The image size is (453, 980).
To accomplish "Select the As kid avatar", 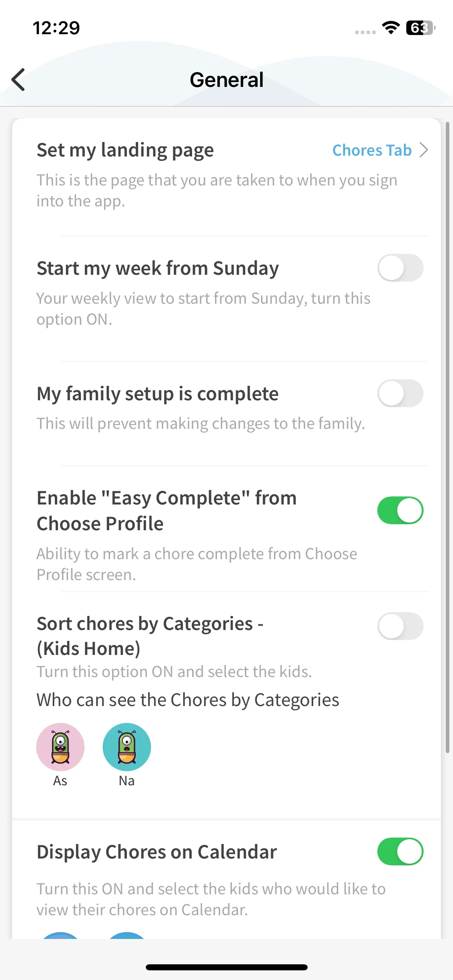I will [x=60, y=747].
